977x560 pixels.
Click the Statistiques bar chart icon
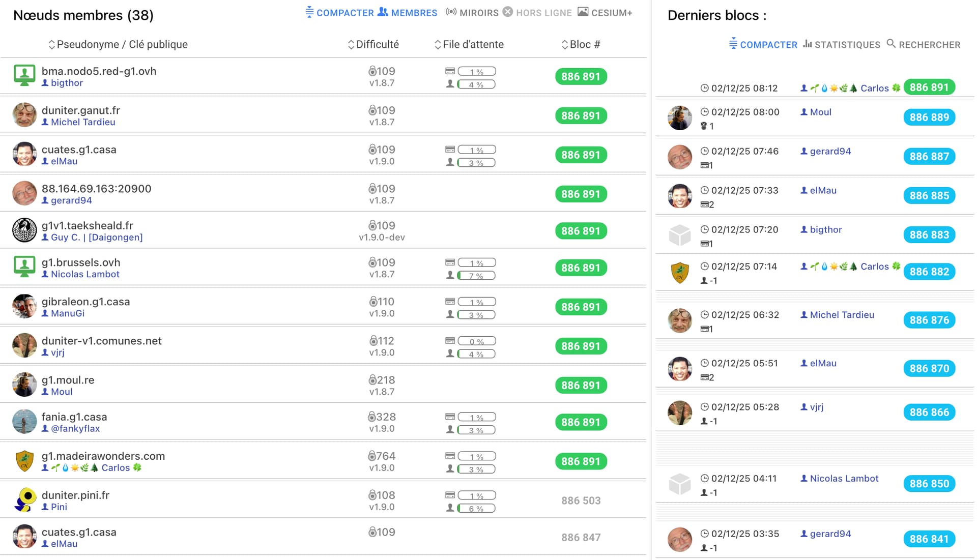click(807, 44)
